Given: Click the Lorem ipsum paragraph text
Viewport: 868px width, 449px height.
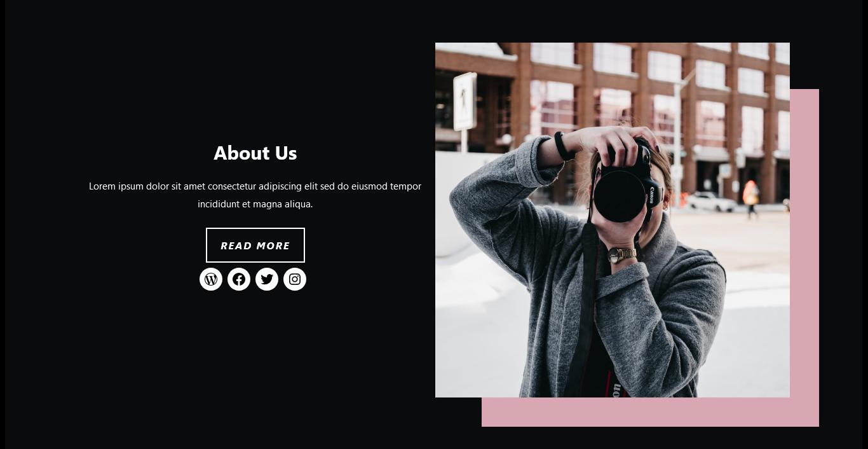Looking at the screenshot, I should [x=255, y=195].
